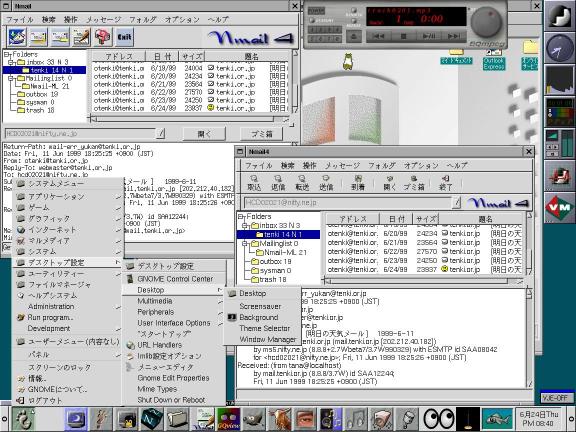Screen dimensions: 576x432
Task: Click the ゴミ箱 button in background Nmail window
Action: 262,134
